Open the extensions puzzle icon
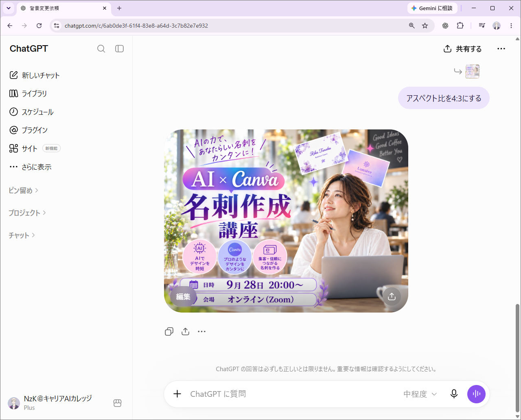The width and height of the screenshot is (521, 420). coord(460,26)
